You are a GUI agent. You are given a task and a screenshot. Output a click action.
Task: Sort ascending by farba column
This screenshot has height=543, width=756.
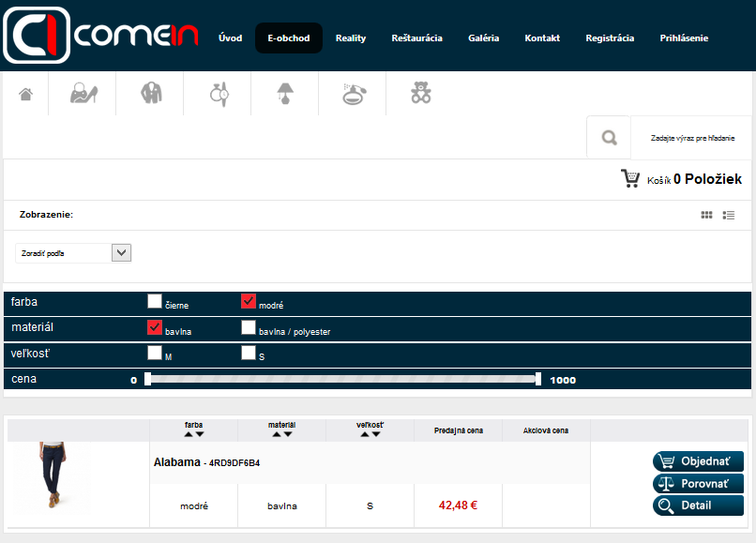pos(189,434)
